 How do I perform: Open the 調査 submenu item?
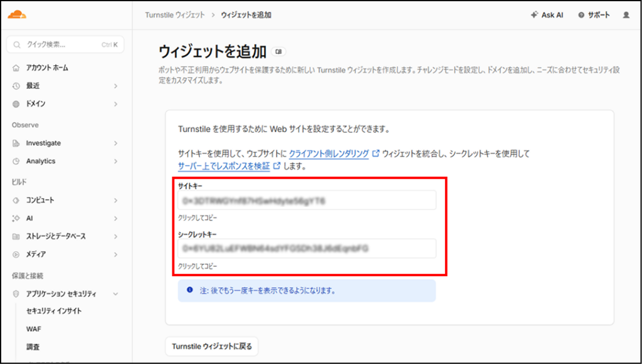33,347
